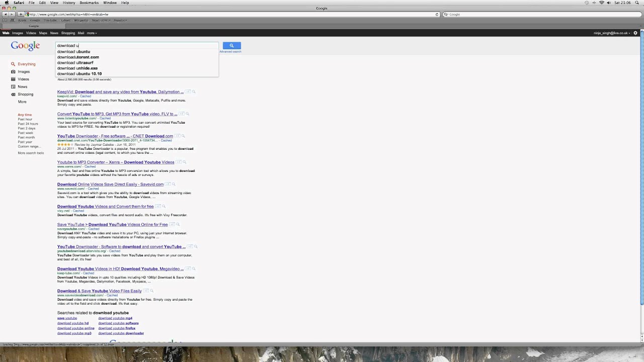Click the magnifier preview icon beside Convert YouTube to MP3
644x362 pixels.
pyautogui.click(x=187, y=114)
